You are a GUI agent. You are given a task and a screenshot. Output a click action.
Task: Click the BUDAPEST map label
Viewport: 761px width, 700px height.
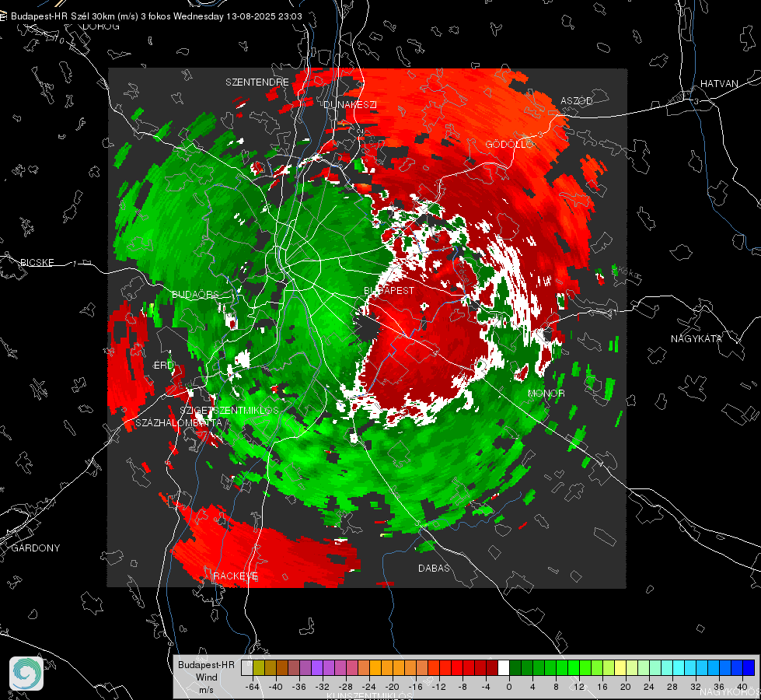(x=389, y=291)
